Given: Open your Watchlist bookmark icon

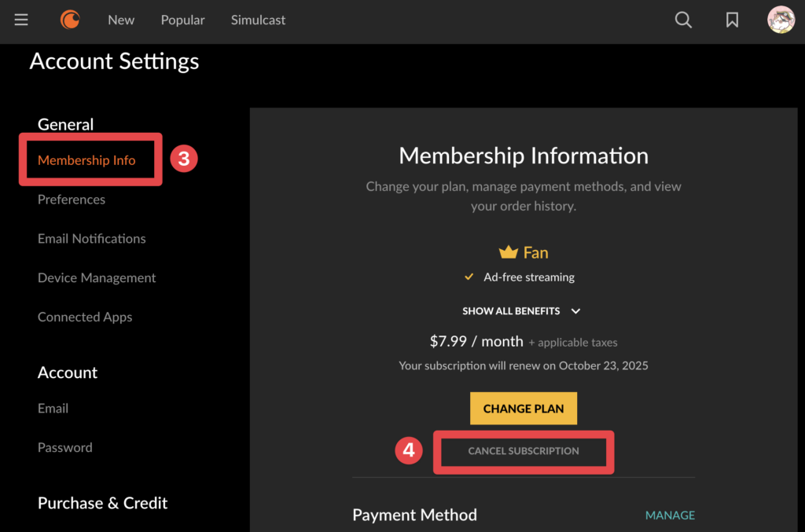Looking at the screenshot, I should point(732,20).
